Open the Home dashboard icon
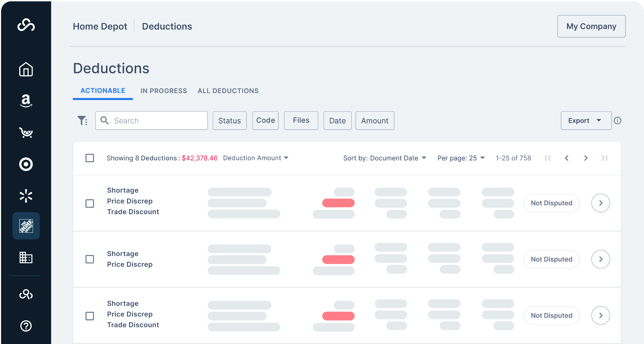Viewport: 644px width, 344px height. [26, 69]
